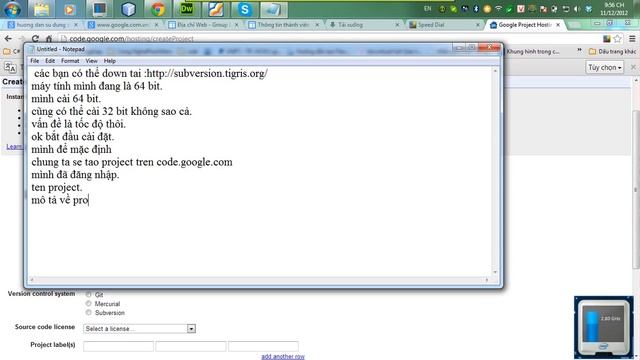The height and width of the screenshot is (360, 640).
Task: Launch the media player taskbar icon
Action: coord(70,9)
